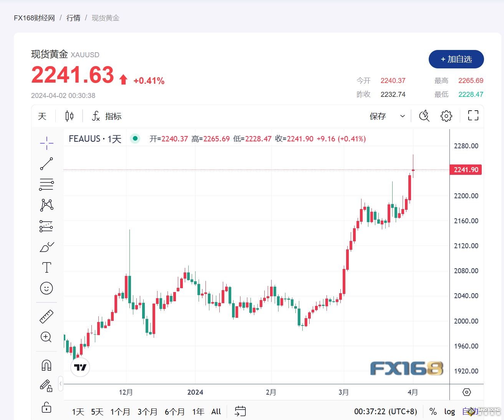This screenshot has height=420, width=504.
Task: Toggle logarithmic price scale
Action: 449,411
